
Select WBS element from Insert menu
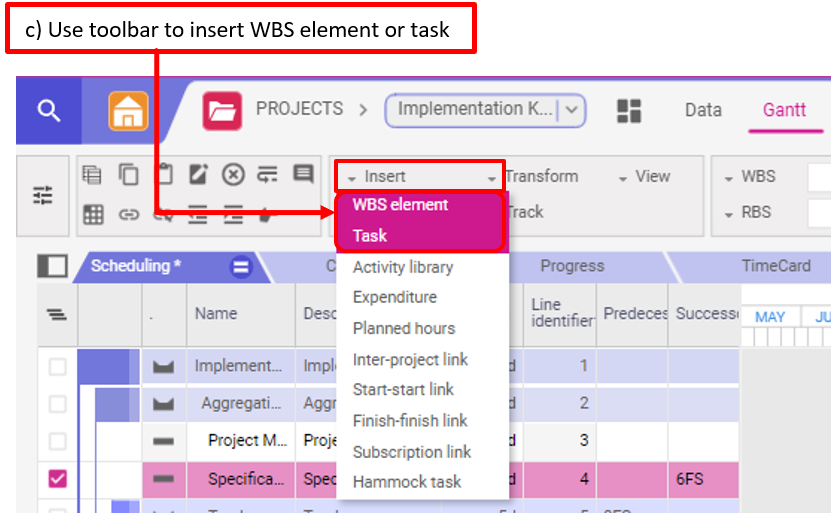point(400,205)
